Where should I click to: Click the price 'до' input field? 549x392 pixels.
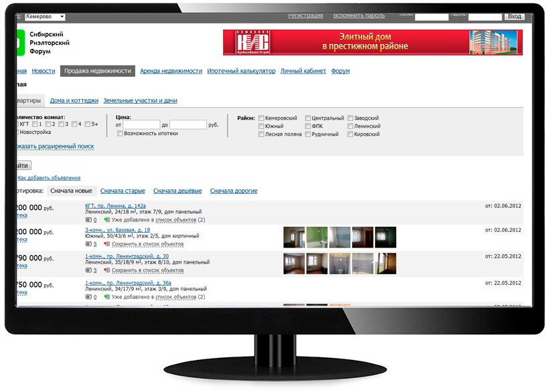tap(188, 125)
